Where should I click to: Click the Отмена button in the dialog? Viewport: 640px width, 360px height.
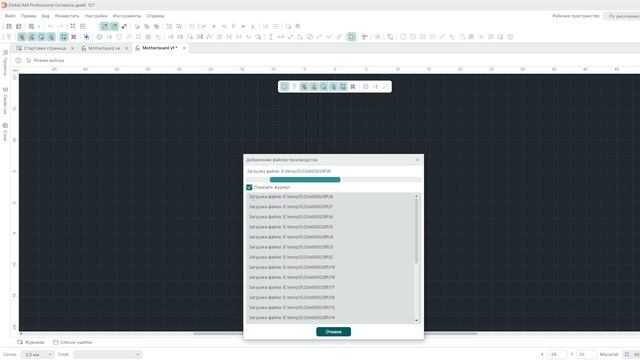pos(333,332)
